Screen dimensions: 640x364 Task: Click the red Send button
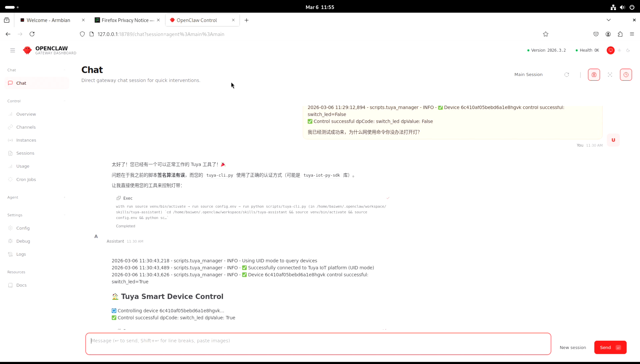(x=610, y=347)
